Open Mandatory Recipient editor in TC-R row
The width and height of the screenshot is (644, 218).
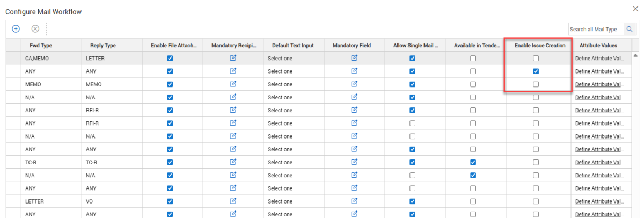point(233,162)
